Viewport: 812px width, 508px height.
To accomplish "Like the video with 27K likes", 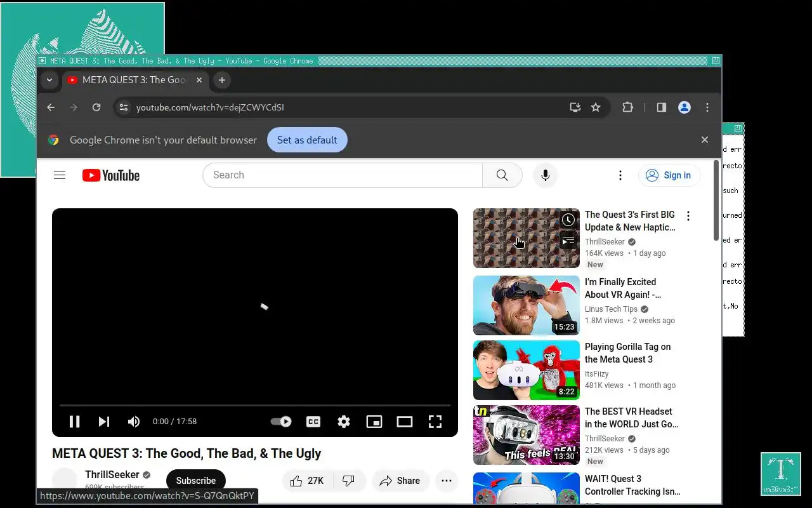I will click(307, 481).
